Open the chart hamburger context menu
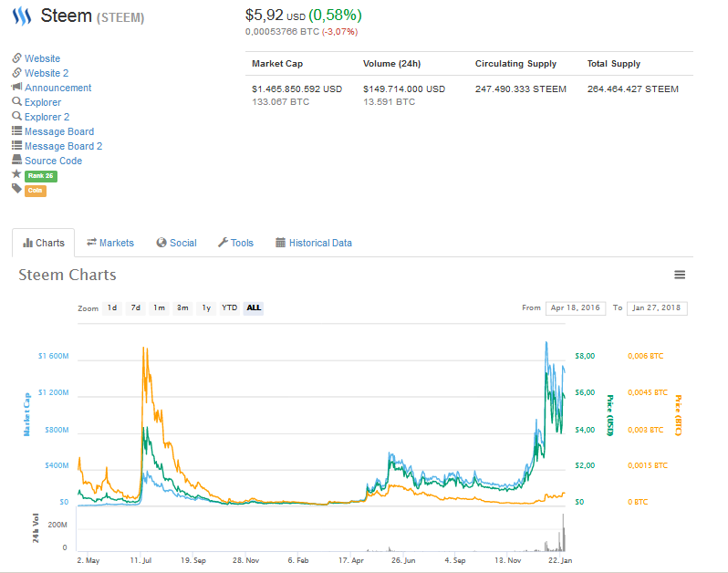 (x=680, y=275)
